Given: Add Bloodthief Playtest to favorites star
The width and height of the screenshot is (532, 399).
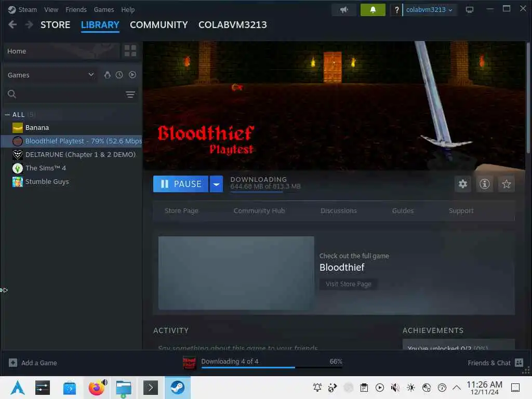Looking at the screenshot, I should point(506,184).
